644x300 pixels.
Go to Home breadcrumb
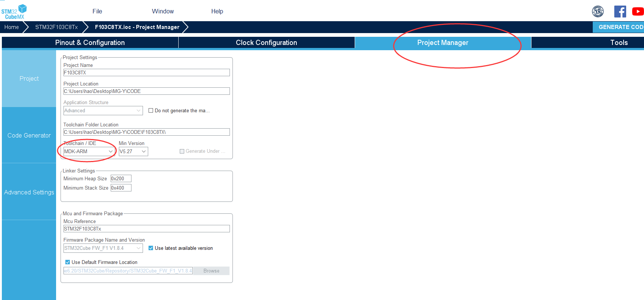click(12, 27)
